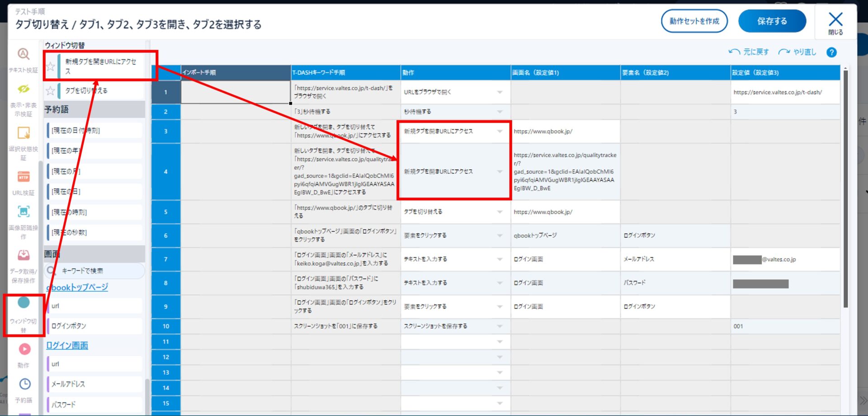This screenshot has height=416, width=868.
Task: Select the 予約語 clock icon
Action: 24,384
